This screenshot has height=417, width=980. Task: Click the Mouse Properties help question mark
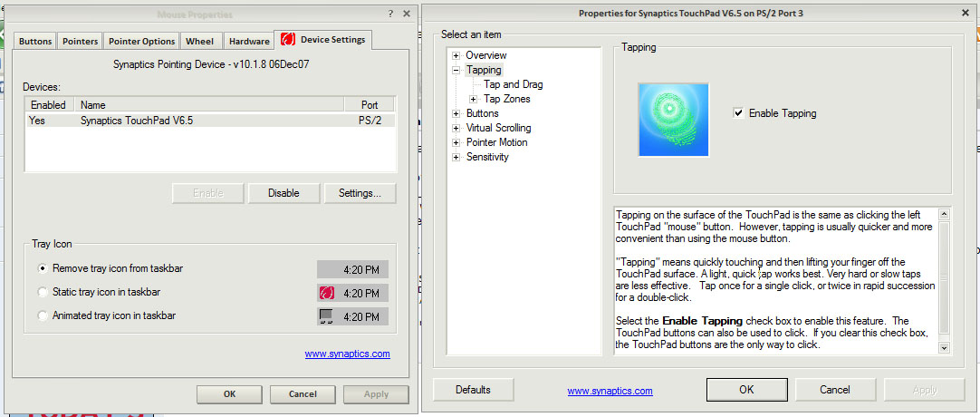click(x=390, y=14)
